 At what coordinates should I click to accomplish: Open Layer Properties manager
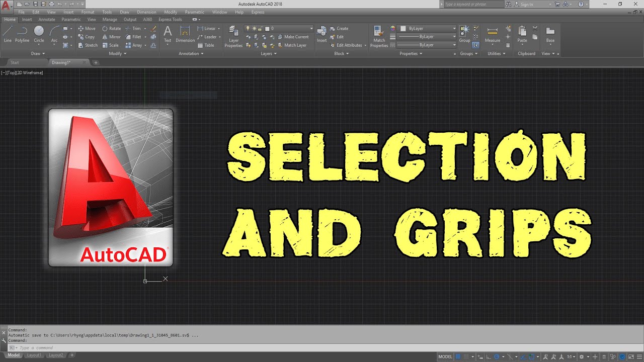[x=233, y=36]
